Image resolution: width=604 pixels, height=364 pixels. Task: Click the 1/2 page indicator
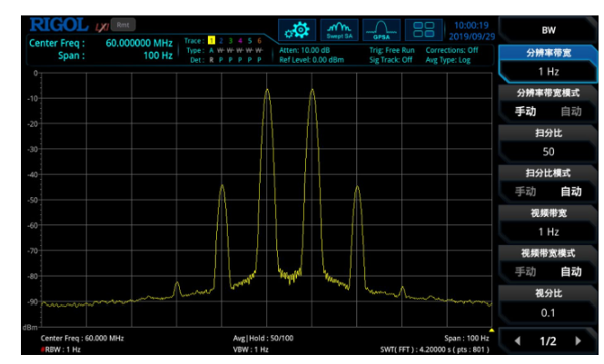(548, 341)
